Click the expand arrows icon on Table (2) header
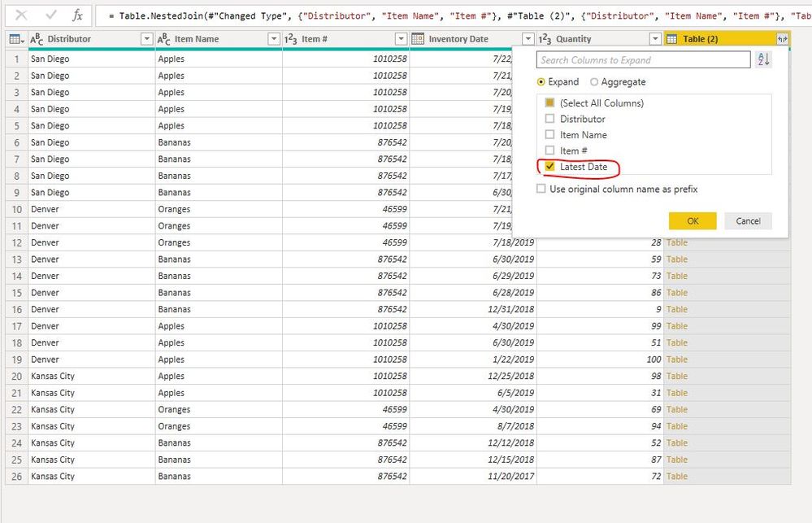Viewport: 812px width, 523px height. click(782, 39)
